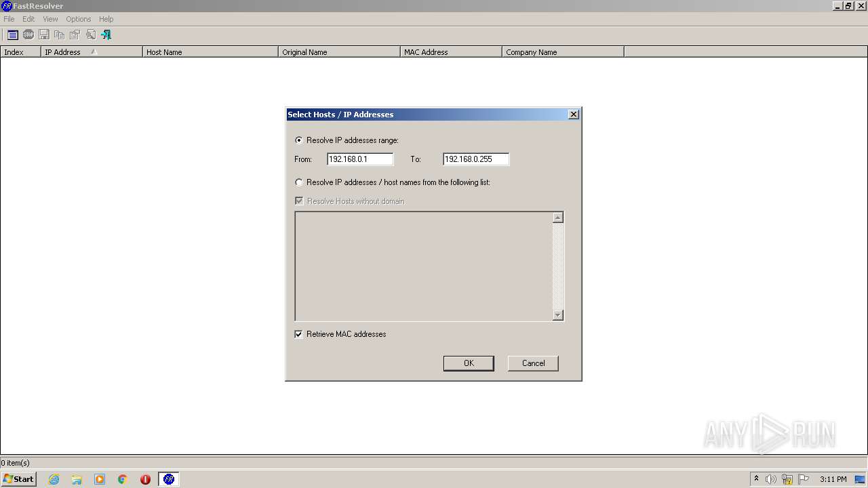Select the FastResolver taskbar button
The height and width of the screenshot is (488, 868).
pos(169,479)
